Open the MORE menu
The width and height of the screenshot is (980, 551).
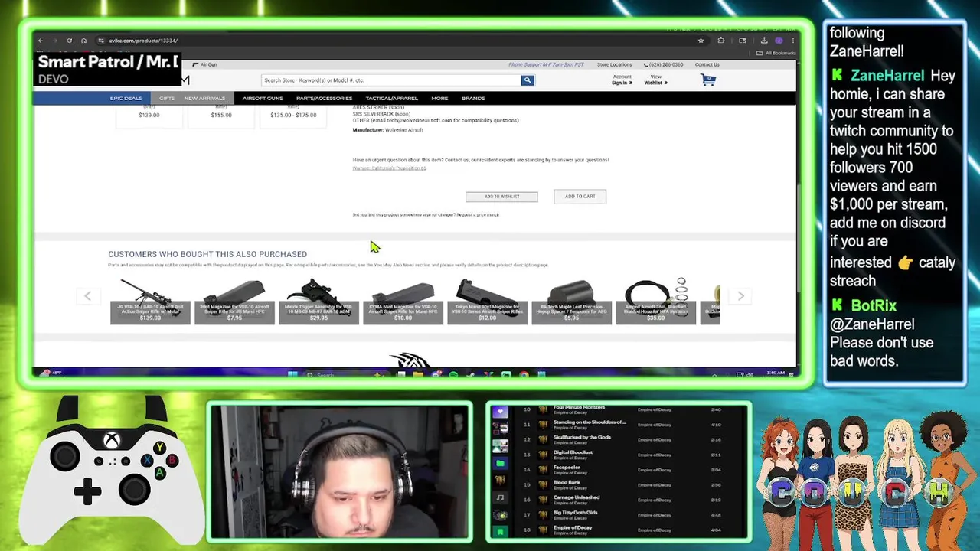(x=439, y=98)
